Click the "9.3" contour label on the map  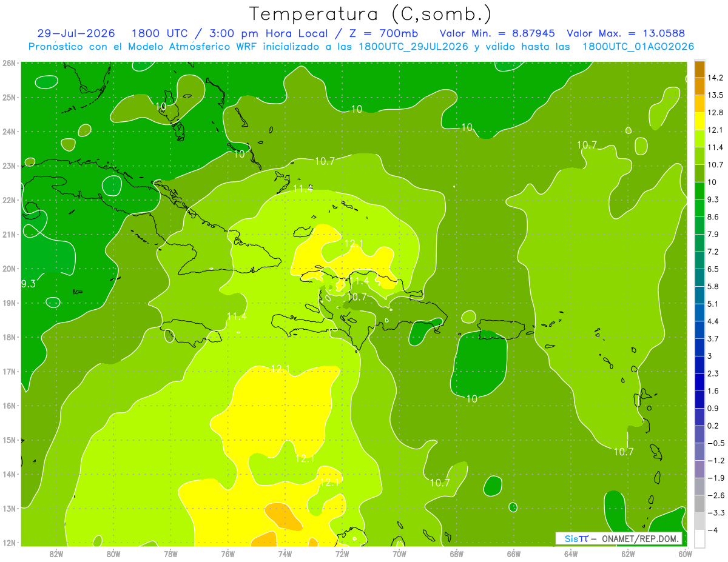[x=29, y=284]
